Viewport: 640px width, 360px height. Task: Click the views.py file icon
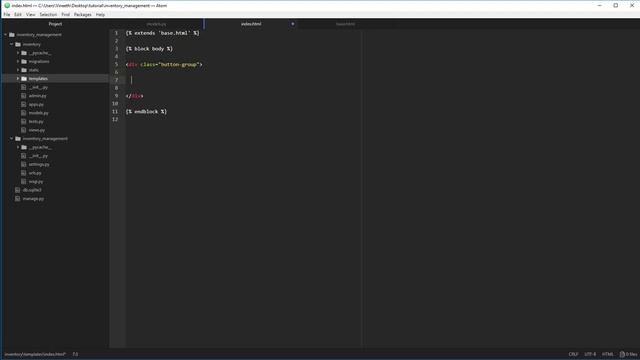[x=24, y=130]
